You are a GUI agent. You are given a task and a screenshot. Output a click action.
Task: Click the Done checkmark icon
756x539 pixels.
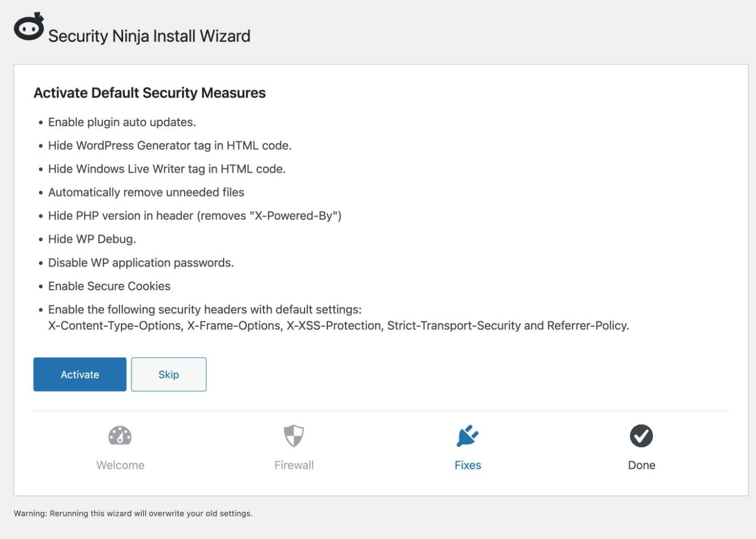click(x=642, y=436)
